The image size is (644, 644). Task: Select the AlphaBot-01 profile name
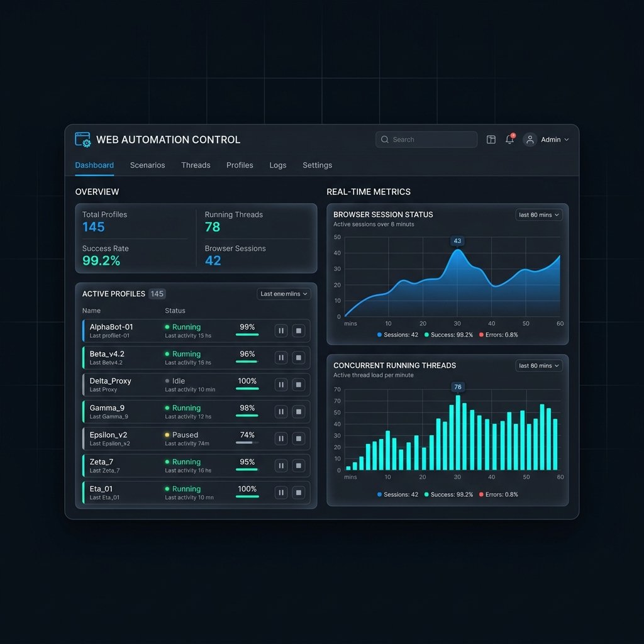[x=111, y=327]
